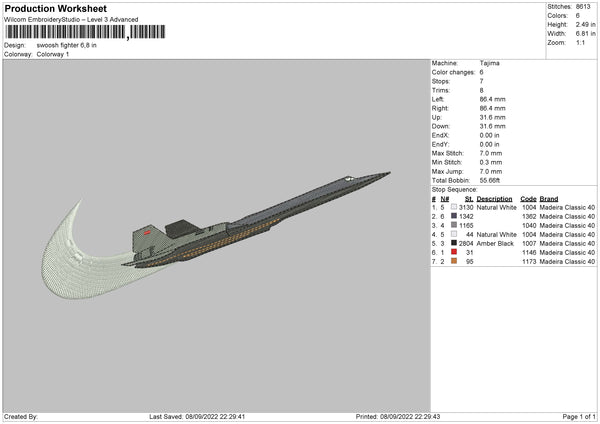Click the "EndX:" label
This screenshot has height=424, width=600.
coord(440,135)
